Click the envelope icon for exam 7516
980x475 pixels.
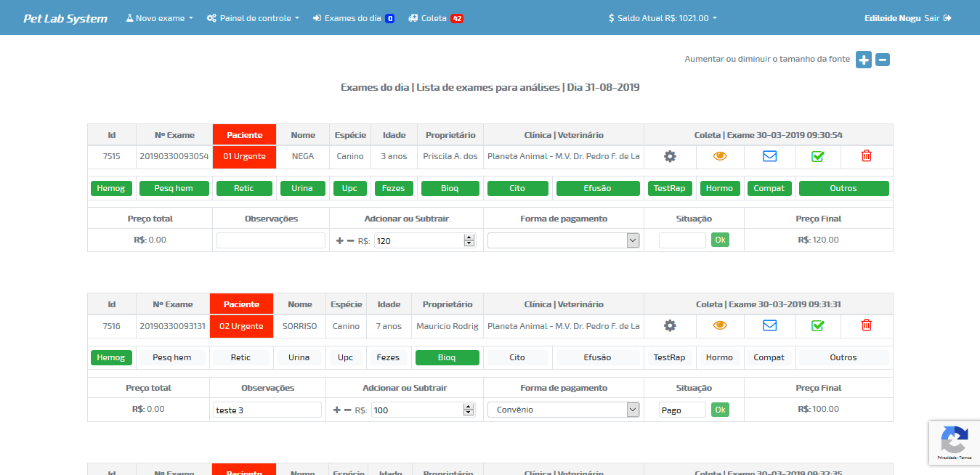[x=769, y=326]
